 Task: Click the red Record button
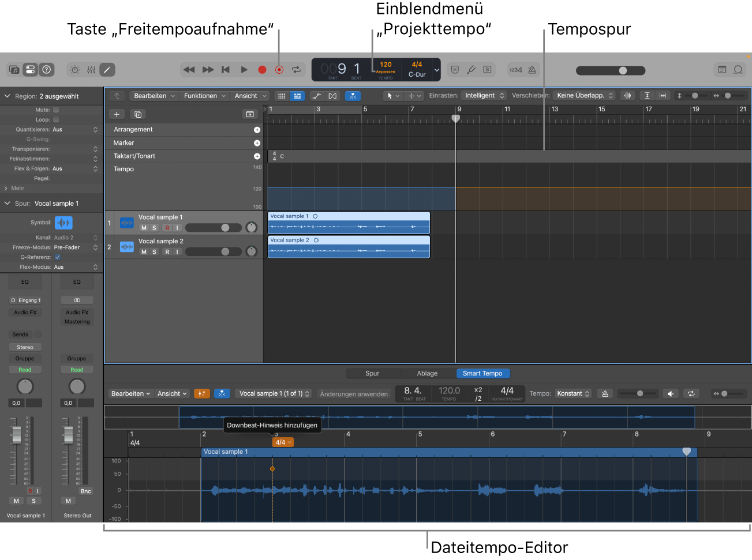coord(262,70)
